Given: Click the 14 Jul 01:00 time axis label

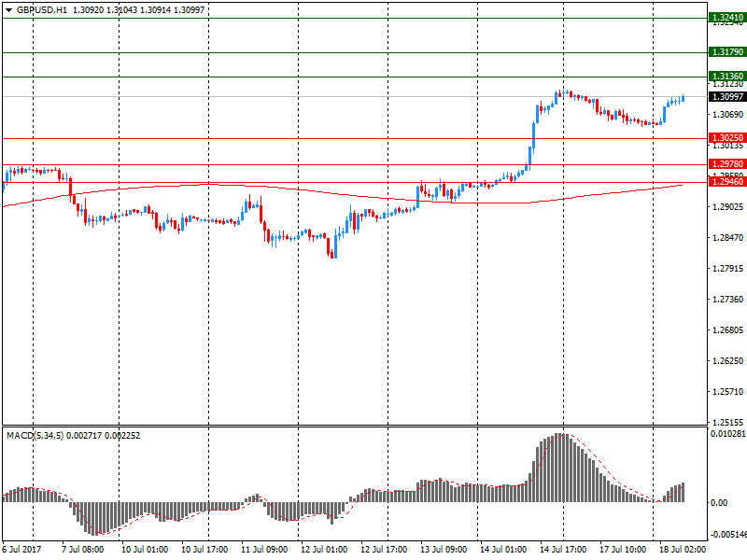Looking at the screenshot, I should coord(503,550).
